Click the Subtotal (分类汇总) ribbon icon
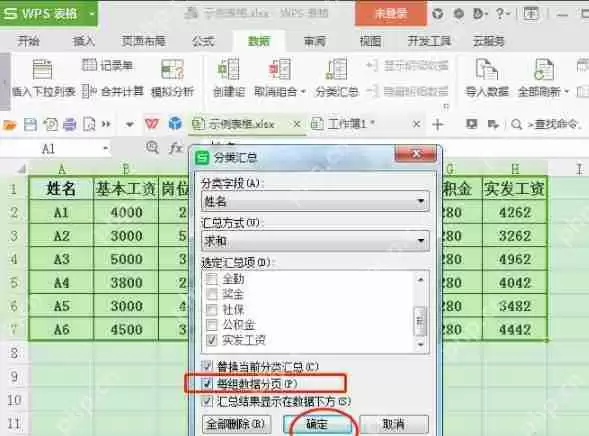The height and width of the screenshot is (436, 589). (337, 69)
